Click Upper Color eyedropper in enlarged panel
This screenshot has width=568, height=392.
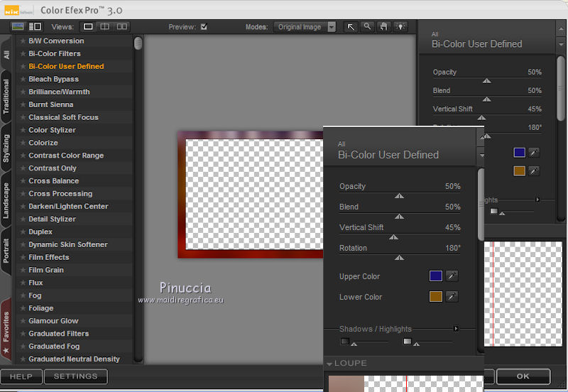pyautogui.click(x=452, y=276)
